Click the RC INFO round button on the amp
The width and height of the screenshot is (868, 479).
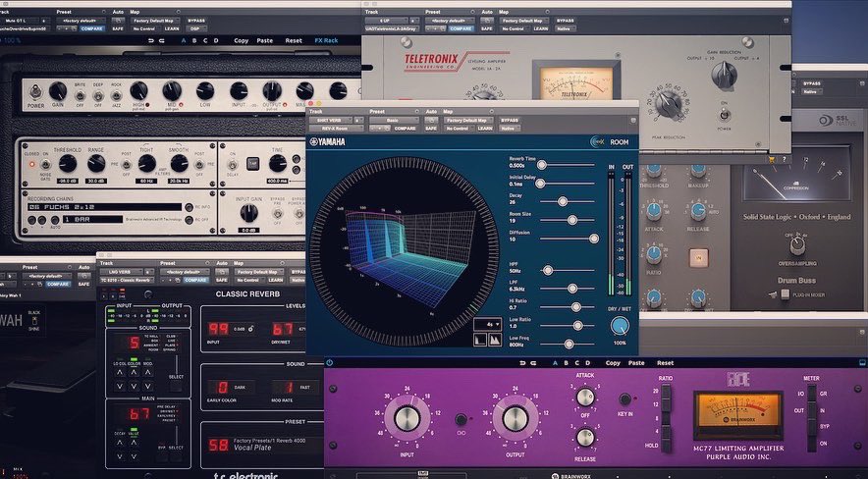click(x=190, y=207)
